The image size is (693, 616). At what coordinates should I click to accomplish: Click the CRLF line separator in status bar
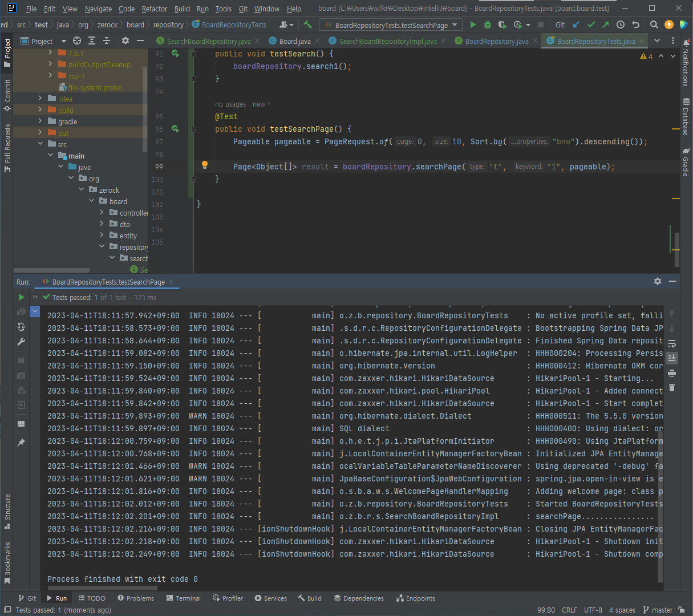click(x=569, y=610)
